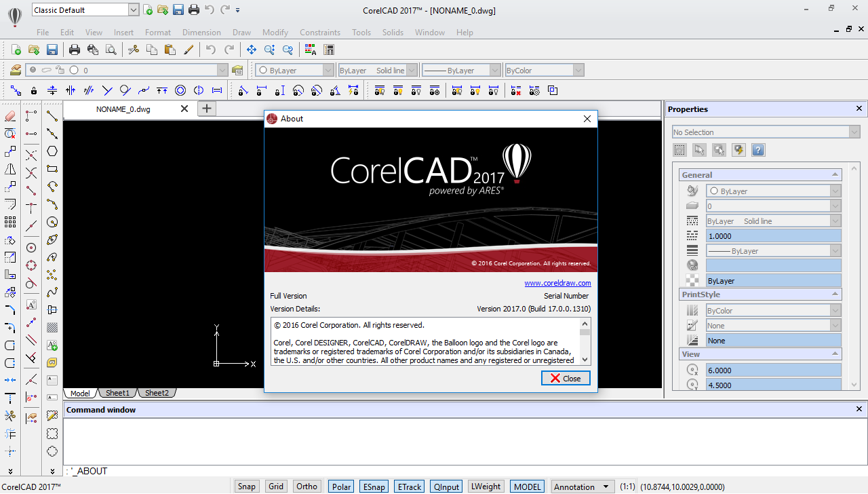868x494 pixels.
Task: Click the Close button in About dialog
Action: point(566,378)
